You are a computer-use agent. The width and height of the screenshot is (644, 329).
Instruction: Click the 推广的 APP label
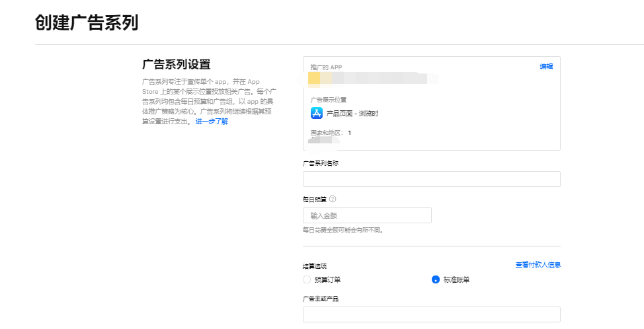(326, 67)
